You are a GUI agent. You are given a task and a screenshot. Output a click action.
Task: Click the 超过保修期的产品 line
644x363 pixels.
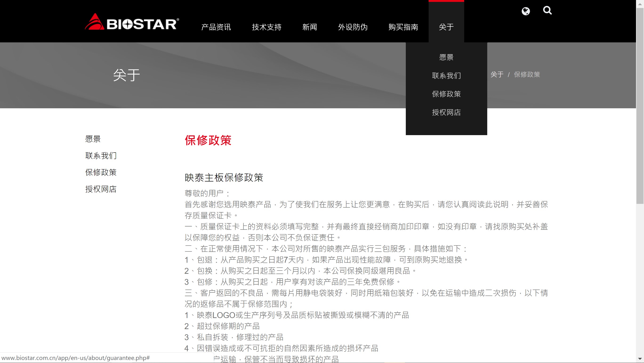222,326
